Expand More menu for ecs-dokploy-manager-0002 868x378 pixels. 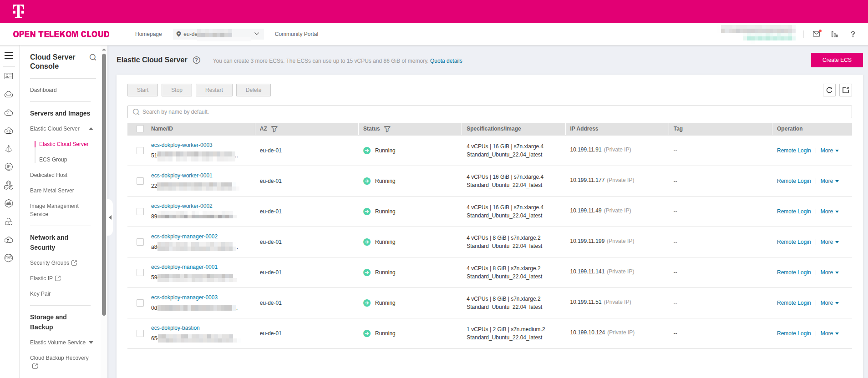[829, 242]
